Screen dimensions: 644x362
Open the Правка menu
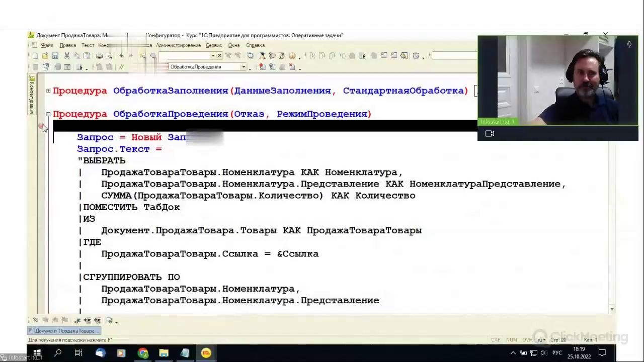pos(68,45)
